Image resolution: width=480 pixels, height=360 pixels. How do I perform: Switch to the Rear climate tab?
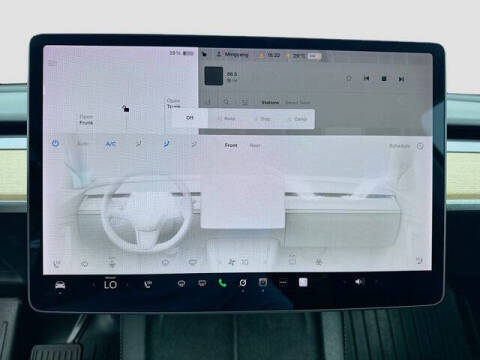[255, 145]
